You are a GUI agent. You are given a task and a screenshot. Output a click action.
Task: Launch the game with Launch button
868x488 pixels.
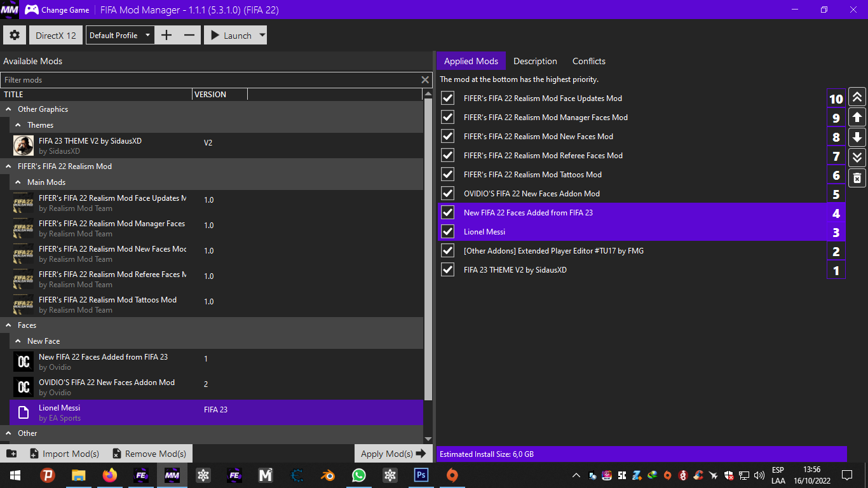231,36
